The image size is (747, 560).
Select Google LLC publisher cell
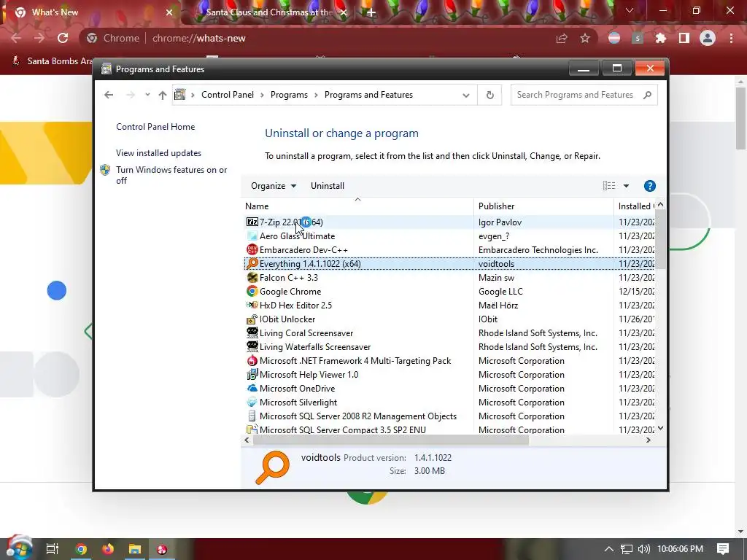pos(500,292)
